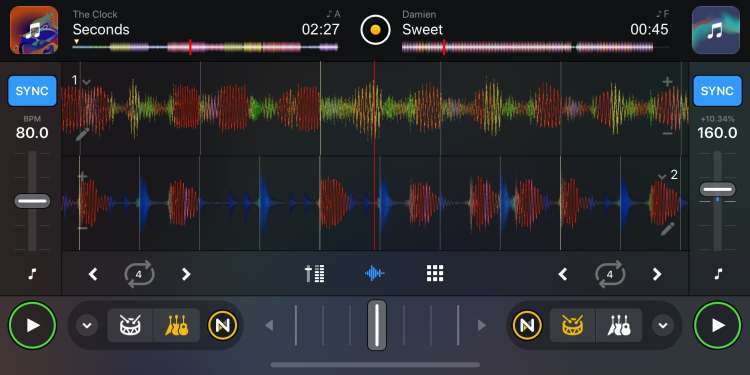750x375 pixels.
Task: Toggle instruments stem on left deck
Action: pyautogui.click(x=176, y=326)
